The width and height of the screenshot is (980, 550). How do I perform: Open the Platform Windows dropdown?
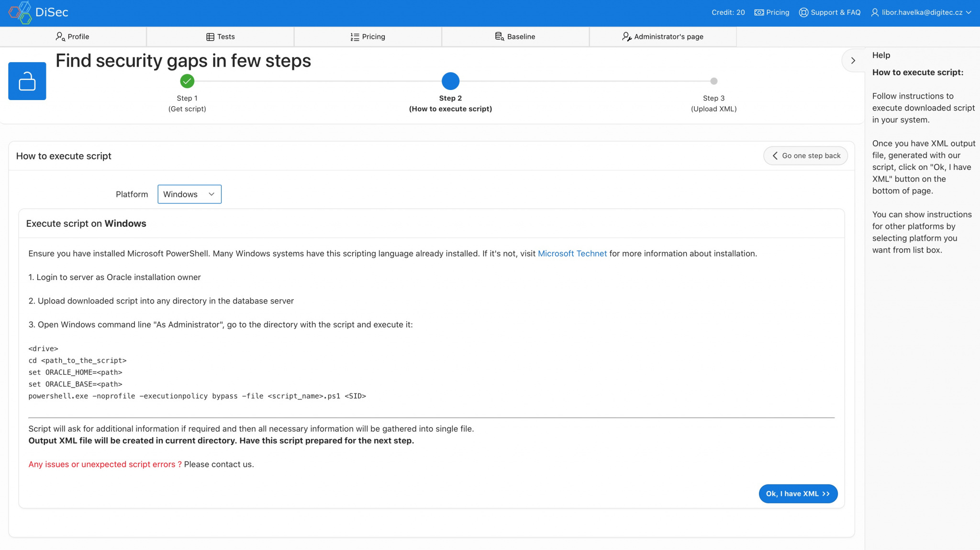(x=189, y=194)
